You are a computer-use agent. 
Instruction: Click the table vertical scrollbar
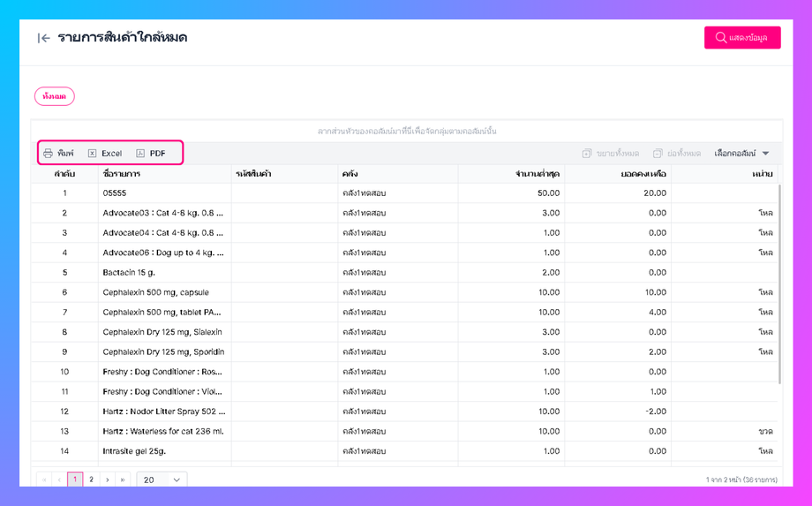780,283
